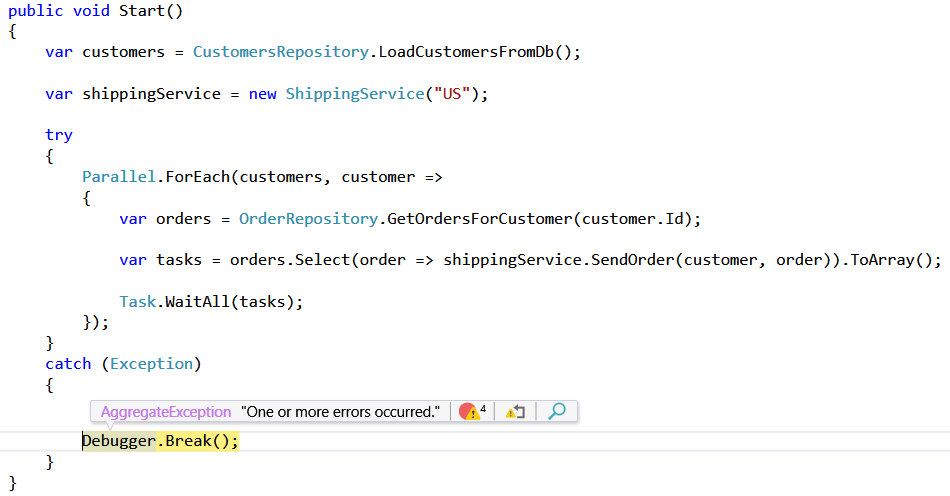Click the "ToArray" method call
Viewport: 950px width, 496px height.
883,260
